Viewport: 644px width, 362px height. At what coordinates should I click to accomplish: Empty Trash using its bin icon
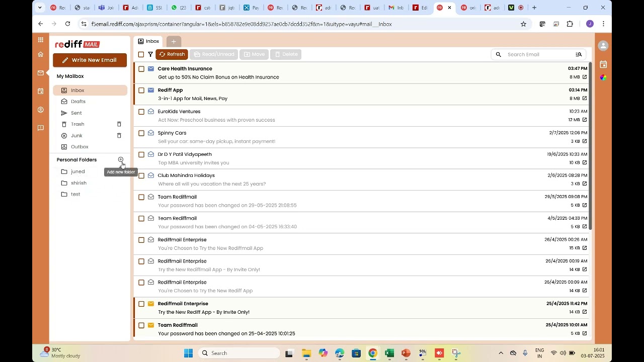[x=119, y=124]
